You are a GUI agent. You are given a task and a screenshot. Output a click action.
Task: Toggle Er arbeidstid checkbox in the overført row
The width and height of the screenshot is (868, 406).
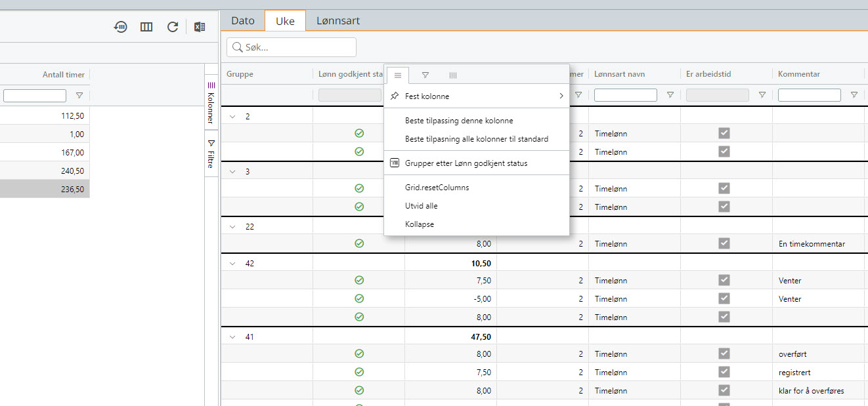(x=724, y=354)
